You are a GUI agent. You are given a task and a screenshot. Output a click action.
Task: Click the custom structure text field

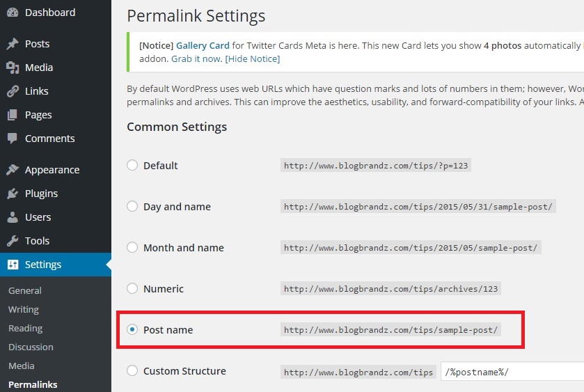512,372
